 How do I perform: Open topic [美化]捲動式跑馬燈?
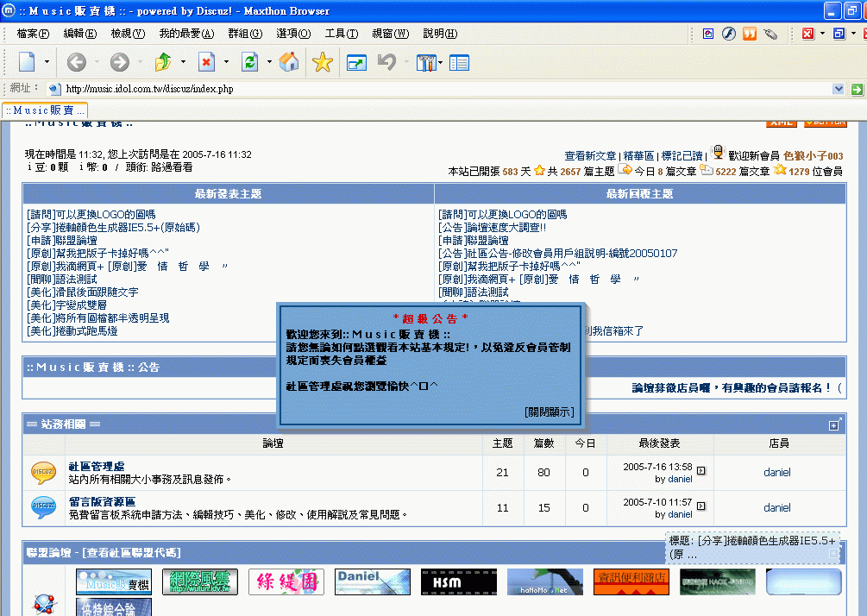[72, 331]
